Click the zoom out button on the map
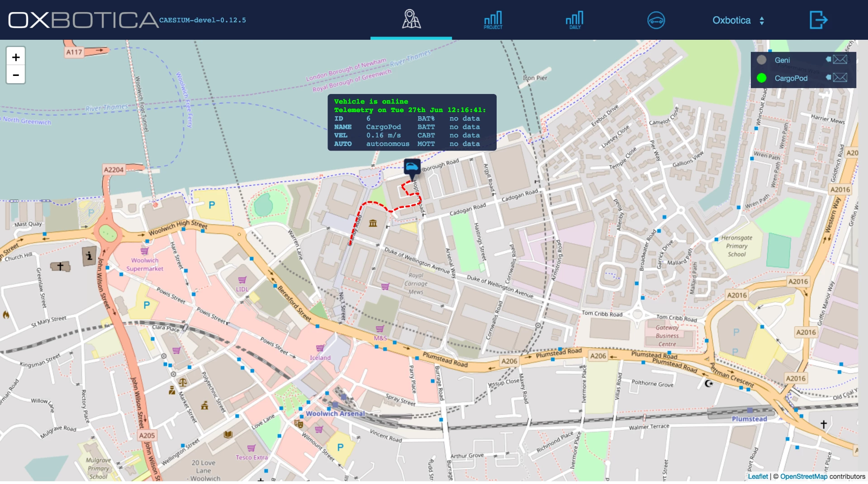The width and height of the screenshot is (868, 484). pos(16,75)
